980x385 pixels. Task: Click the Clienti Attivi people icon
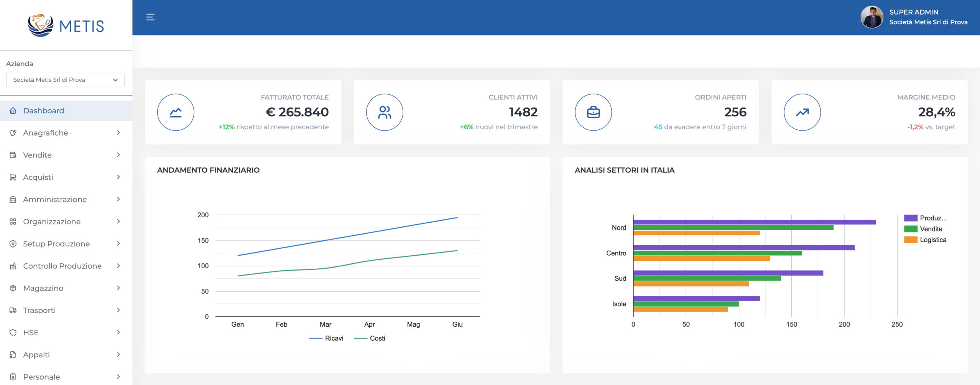pyautogui.click(x=385, y=112)
